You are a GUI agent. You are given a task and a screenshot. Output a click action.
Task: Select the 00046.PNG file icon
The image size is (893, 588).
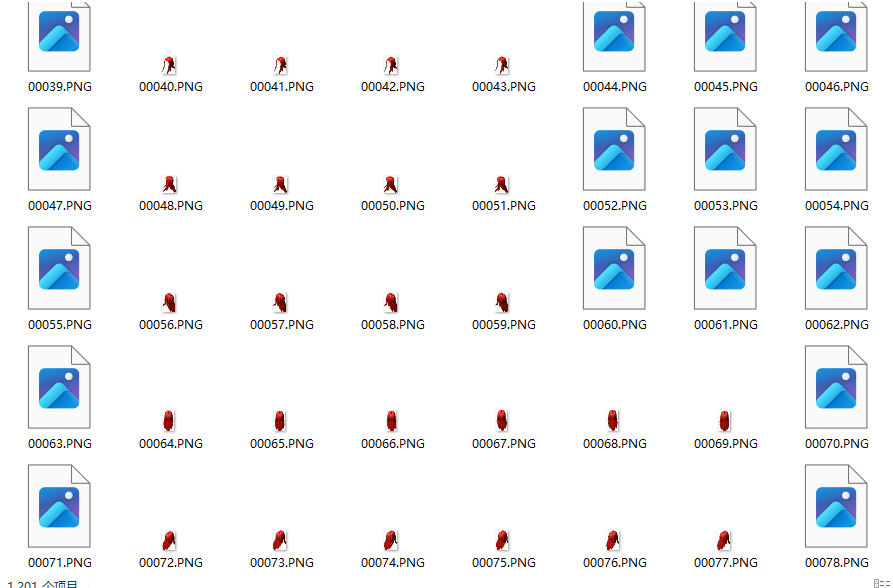[836, 36]
